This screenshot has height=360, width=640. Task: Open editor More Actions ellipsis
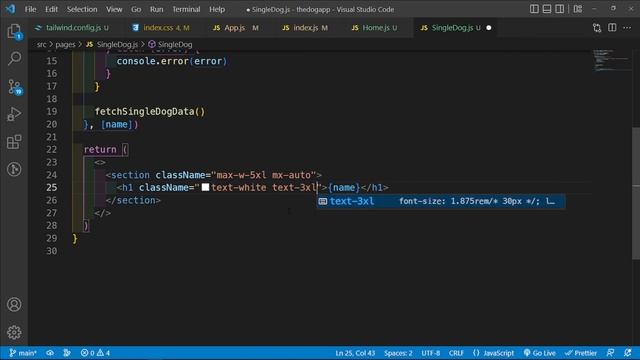[x=627, y=28]
